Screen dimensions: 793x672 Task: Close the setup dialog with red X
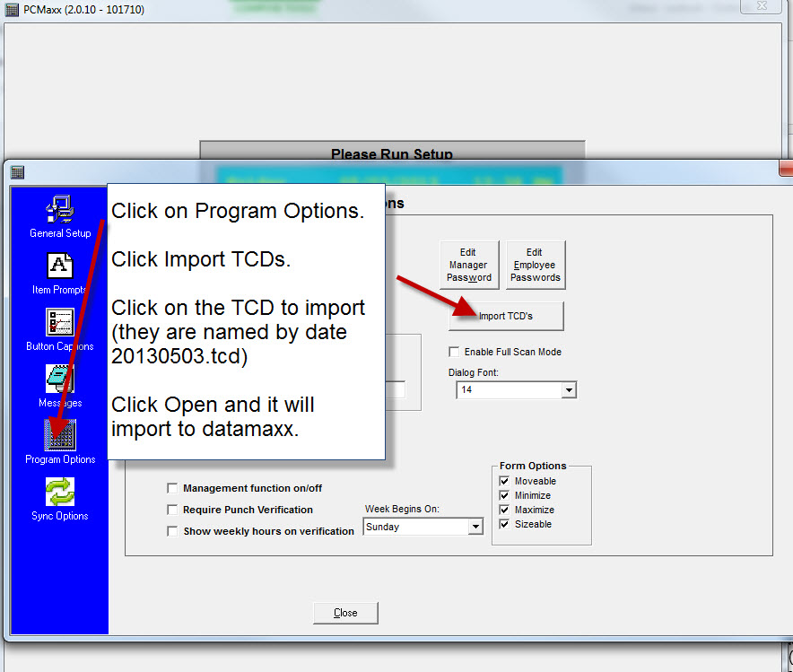pyautogui.click(x=786, y=169)
